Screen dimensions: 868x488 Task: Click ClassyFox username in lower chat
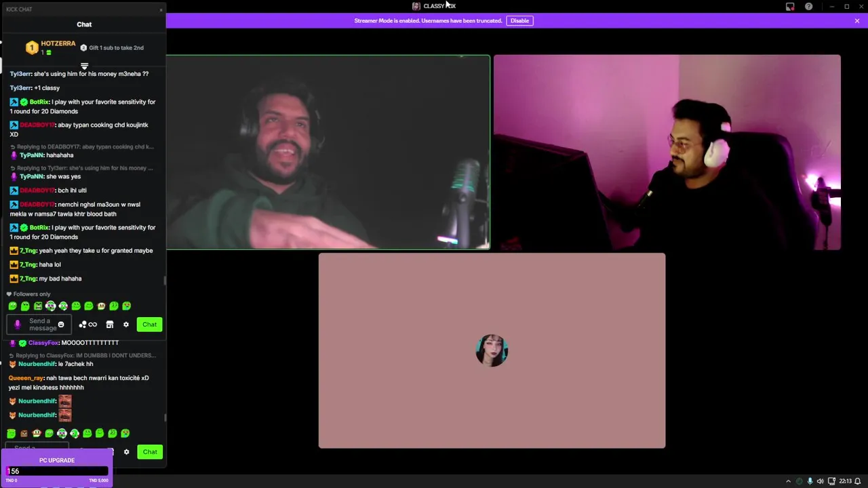43,343
